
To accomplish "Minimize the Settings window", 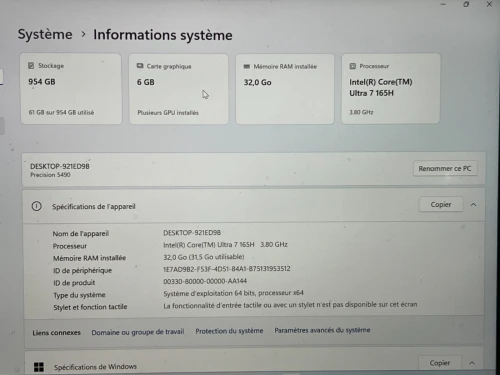I will [x=443, y=4].
